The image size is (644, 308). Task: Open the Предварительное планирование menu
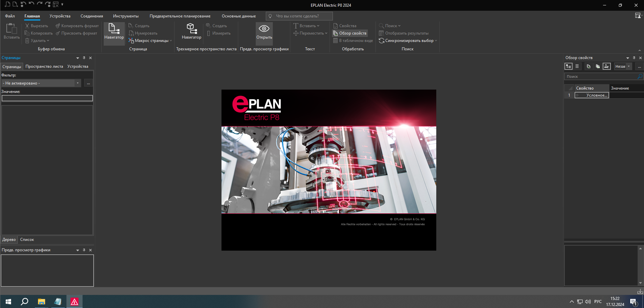coord(180,16)
